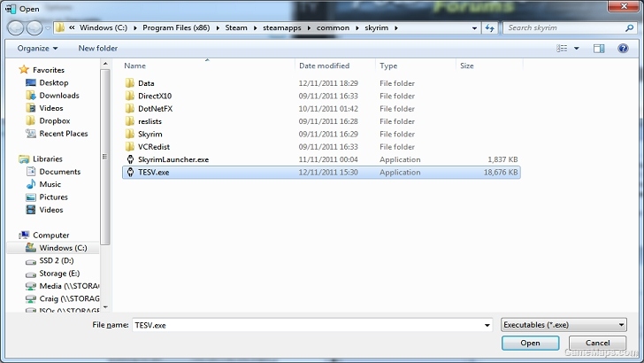Click the SkyrimLauncher.exe application icon
644x363 pixels.
[130, 159]
